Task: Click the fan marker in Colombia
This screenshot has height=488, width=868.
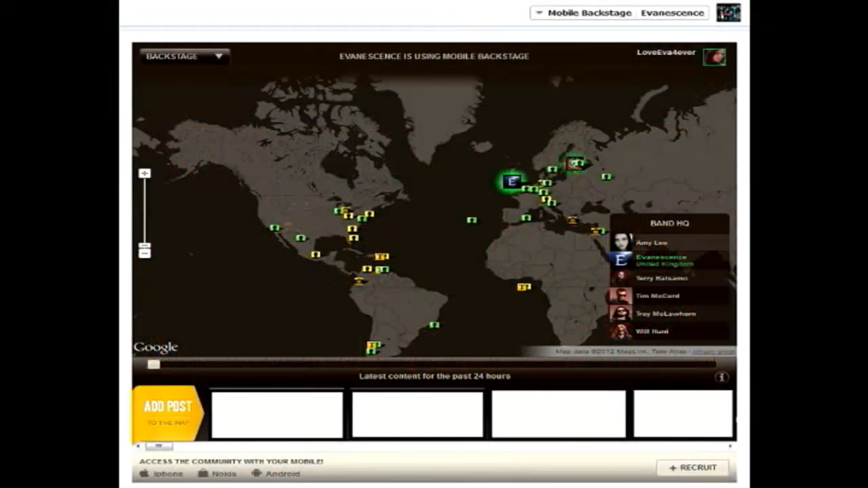Action: tap(359, 281)
